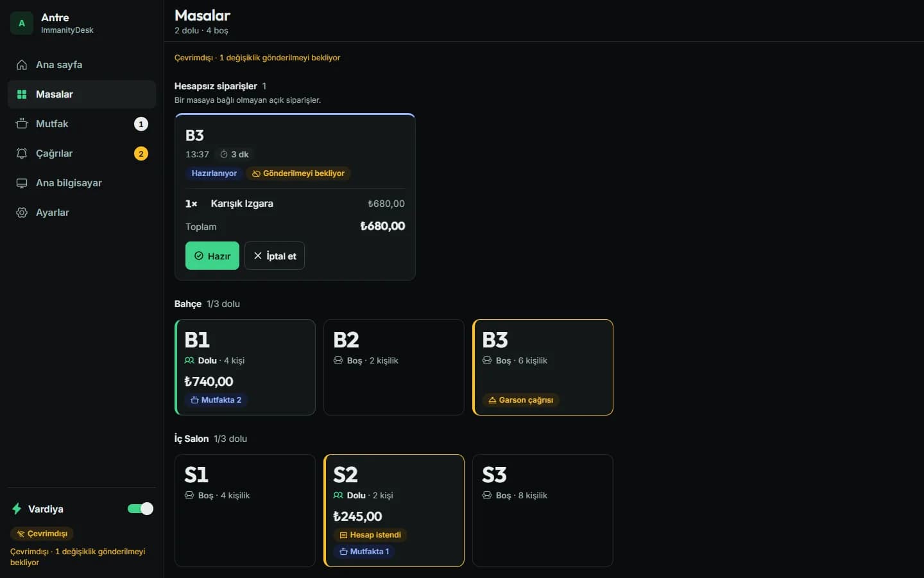Click the ₺740,00 total on B1
The width and height of the screenshot is (924, 578).
(209, 381)
